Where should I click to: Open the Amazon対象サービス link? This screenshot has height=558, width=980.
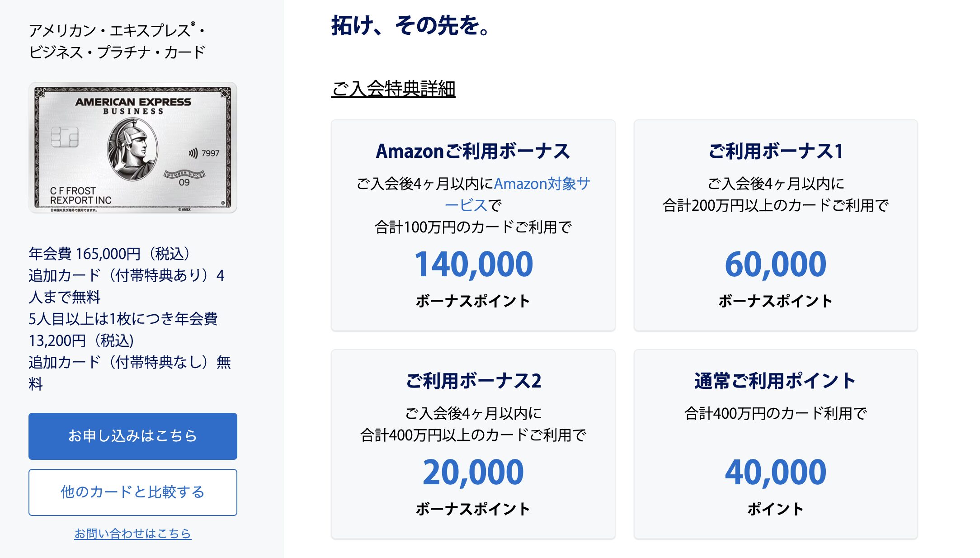pos(517,194)
